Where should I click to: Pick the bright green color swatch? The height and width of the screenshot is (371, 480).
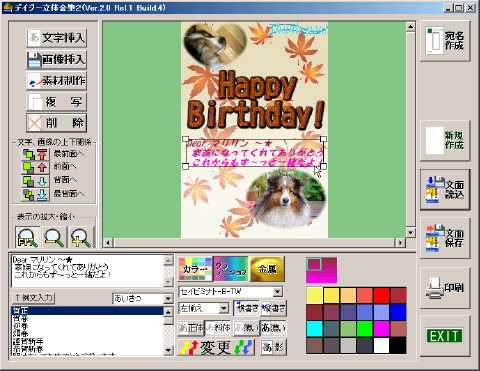[365, 328]
